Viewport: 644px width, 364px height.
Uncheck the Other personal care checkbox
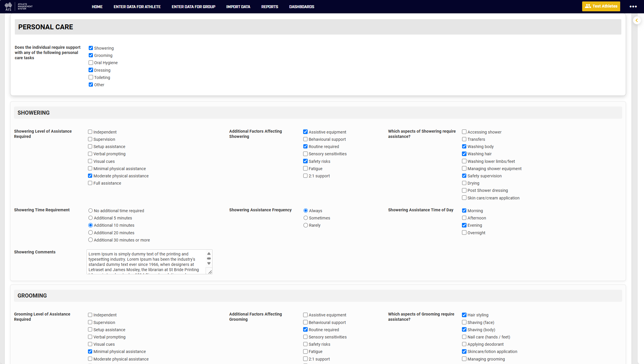pyautogui.click(x=91, y=84)
